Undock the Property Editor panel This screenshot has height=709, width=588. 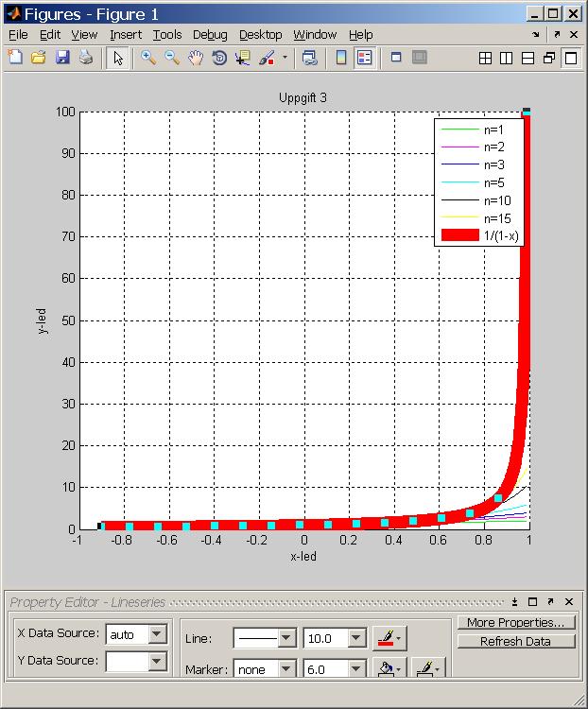550,602
